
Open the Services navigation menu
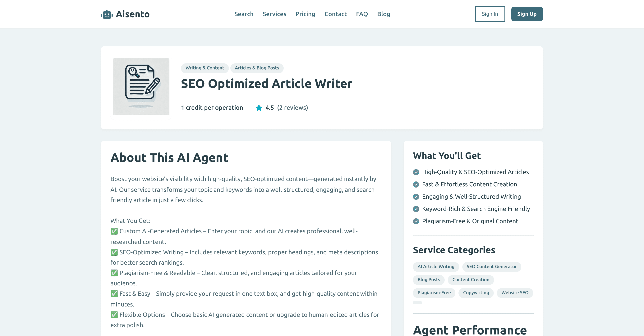click(x=274, y=14)
